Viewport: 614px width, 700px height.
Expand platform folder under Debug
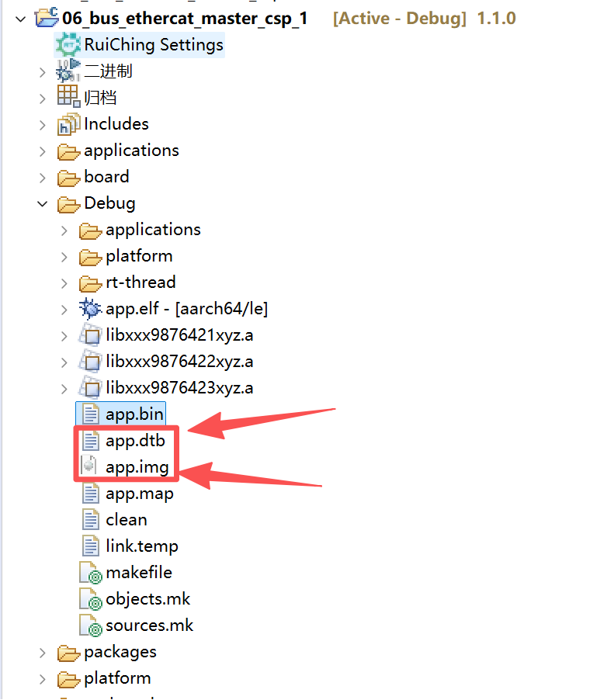64,257
